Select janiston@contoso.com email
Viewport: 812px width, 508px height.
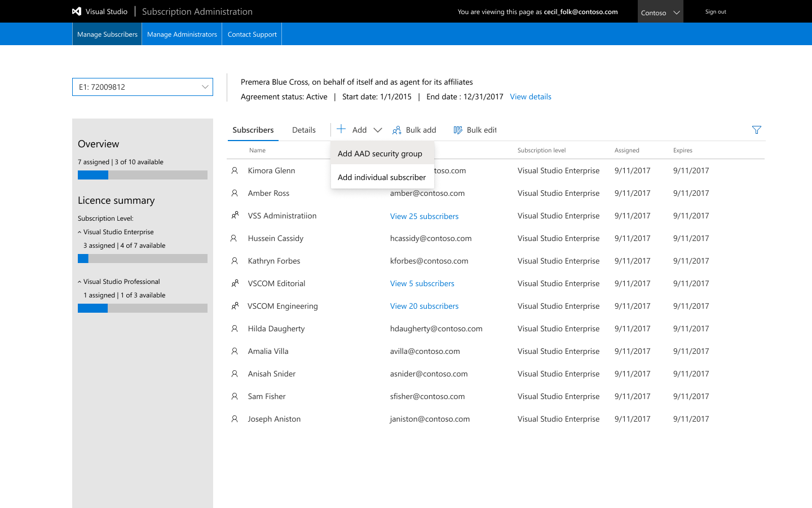[x=430, y=419]
